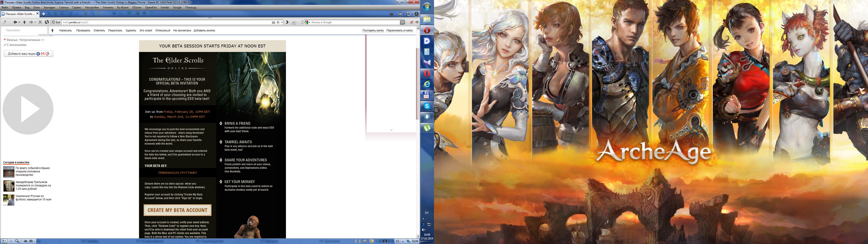Click the magnifier search button in the Google field
The height and width of the screenshot is (244, 868).
pyautogui.click(x=402, y=22)
